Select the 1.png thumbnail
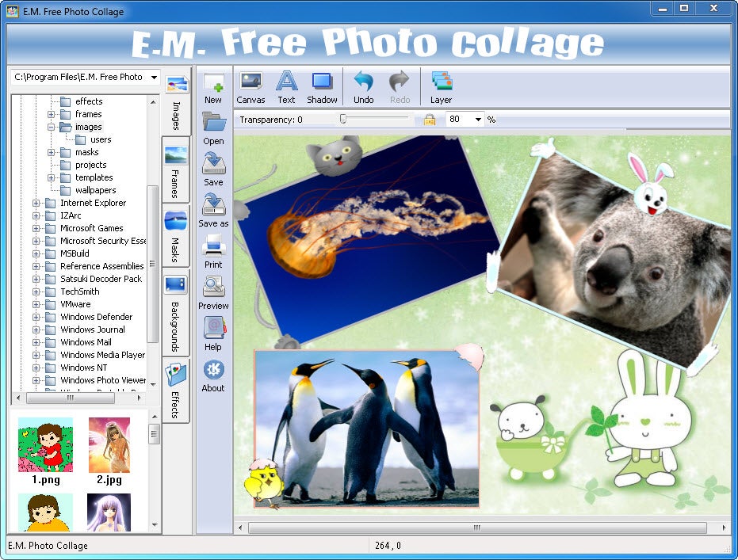Image resolution: width=738 pixels, height=560 pixels. 46,445
